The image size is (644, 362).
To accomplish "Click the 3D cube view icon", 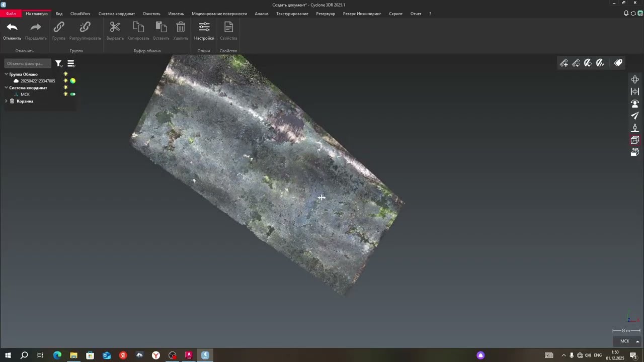I will click(635, 140).
